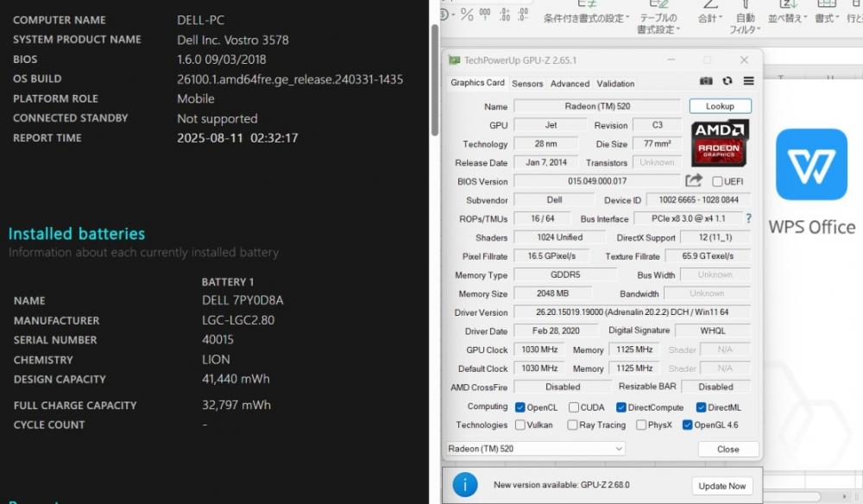Click the Shaders field 1024 Unified
Viewport: 863px width, 504px height.
[559, 237]
